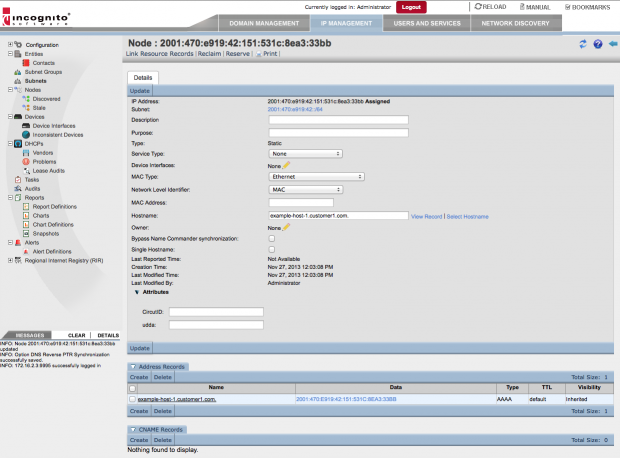
Task: Click the Audits icon
Action: (x=18, y=189)
